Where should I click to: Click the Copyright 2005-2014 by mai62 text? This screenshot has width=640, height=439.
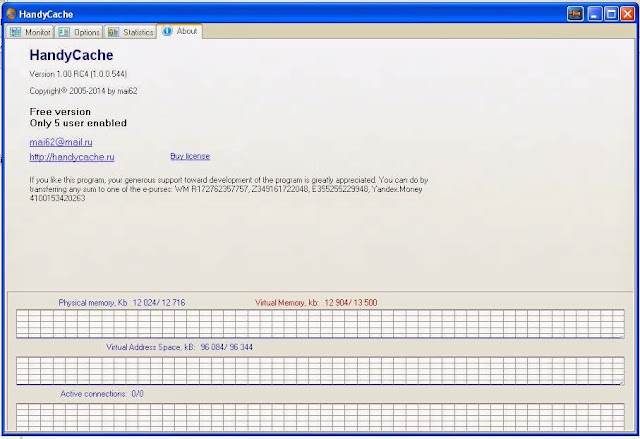tap(83, 91)
